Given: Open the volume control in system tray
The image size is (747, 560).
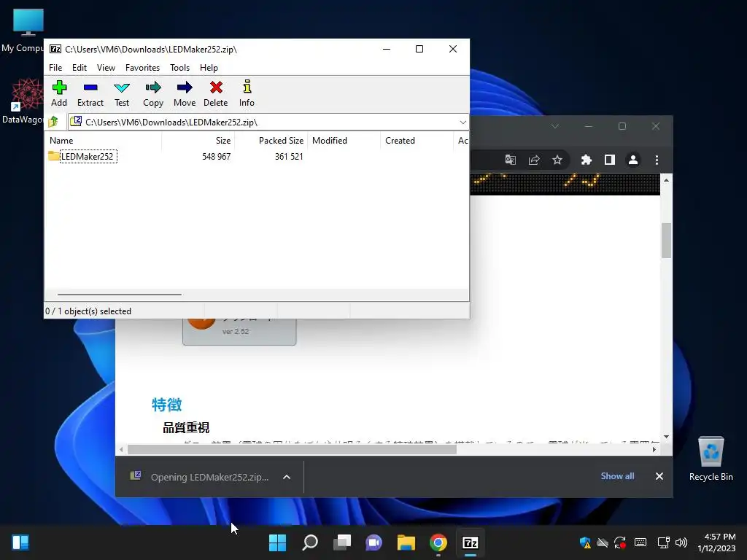Looking at the screenshot, I should coord(681,542).
